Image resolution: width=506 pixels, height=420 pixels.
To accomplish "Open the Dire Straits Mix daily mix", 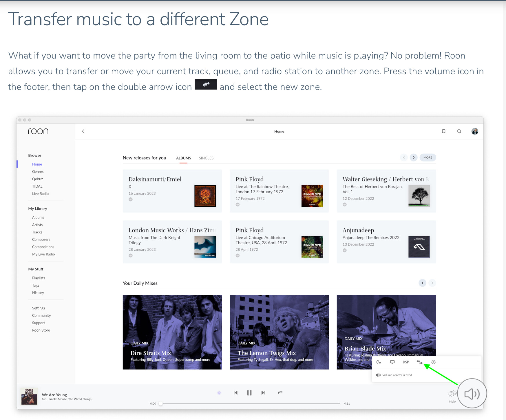I will pyautogui.click(x=172, y=332).
